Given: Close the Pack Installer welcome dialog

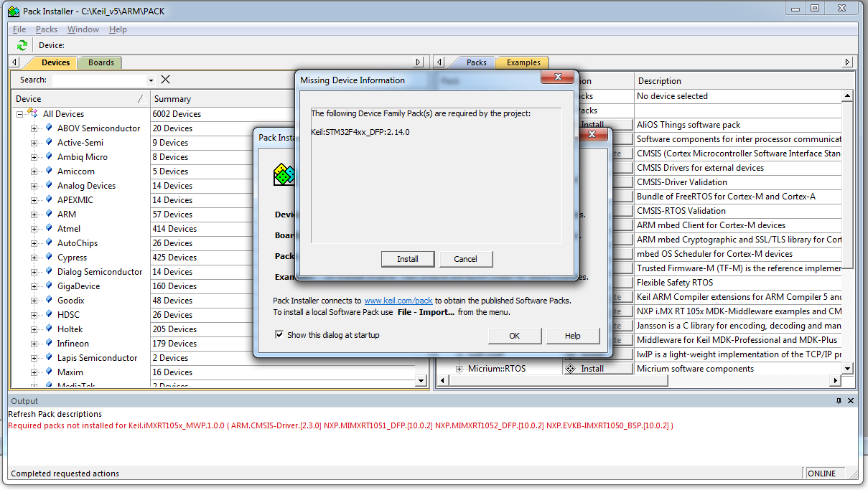Looking at the screenshot, I should pyautogui.click(x=592, y=134).
